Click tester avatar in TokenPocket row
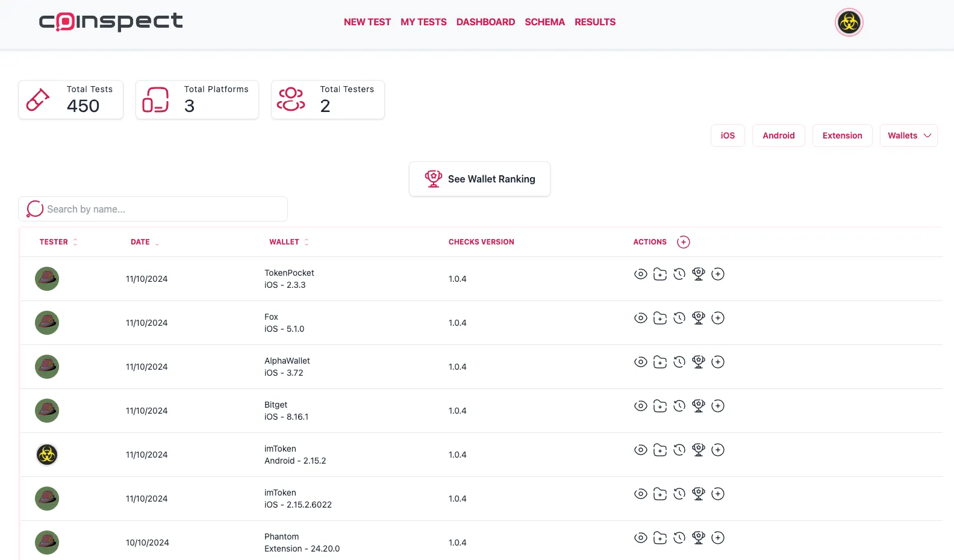Screen dimensions: 954x560 coord(47,279)
